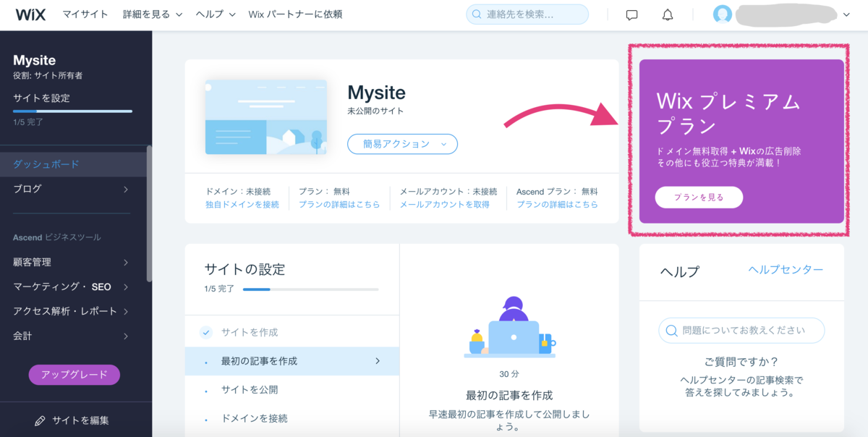Screen dimensions: 868x437
Task: Click the Wix プレミアムプラン heading
Action: [x=728, y=114]
